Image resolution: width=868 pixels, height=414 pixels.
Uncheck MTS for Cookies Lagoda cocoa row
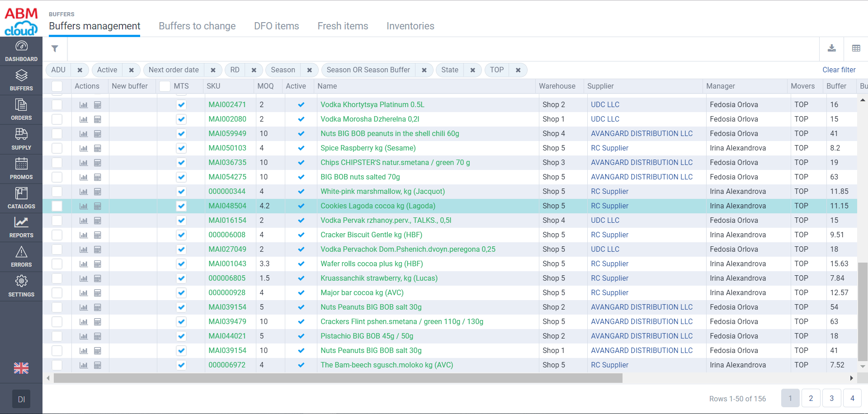click(x=181, y=206)
